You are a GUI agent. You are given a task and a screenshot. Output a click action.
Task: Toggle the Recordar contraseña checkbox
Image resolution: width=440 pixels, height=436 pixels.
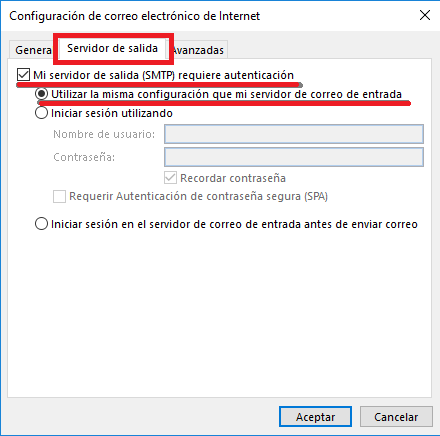170,178
